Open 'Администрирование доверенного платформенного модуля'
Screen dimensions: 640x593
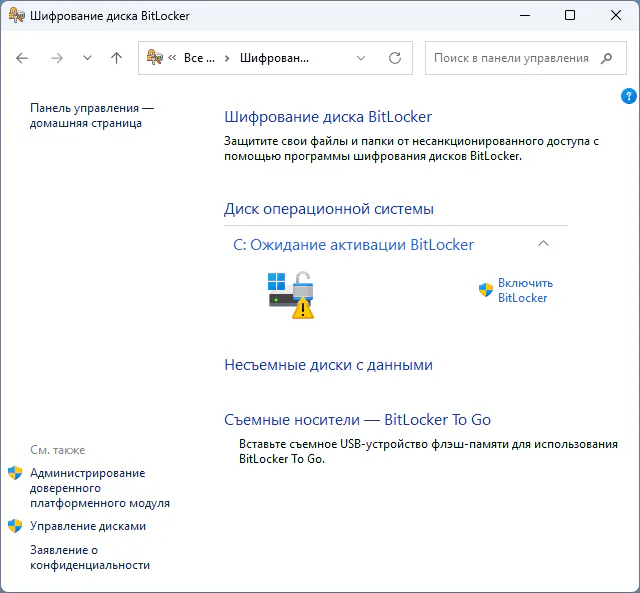point(100,488)
